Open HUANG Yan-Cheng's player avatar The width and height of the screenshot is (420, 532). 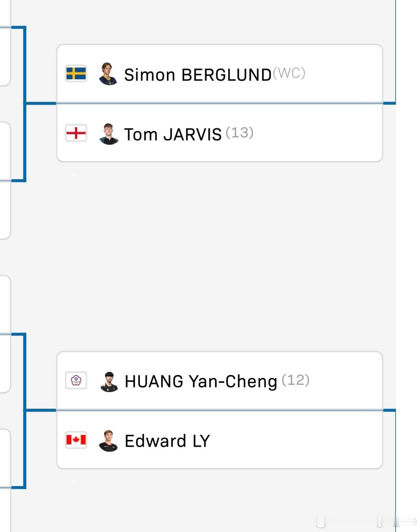point(109,381)
